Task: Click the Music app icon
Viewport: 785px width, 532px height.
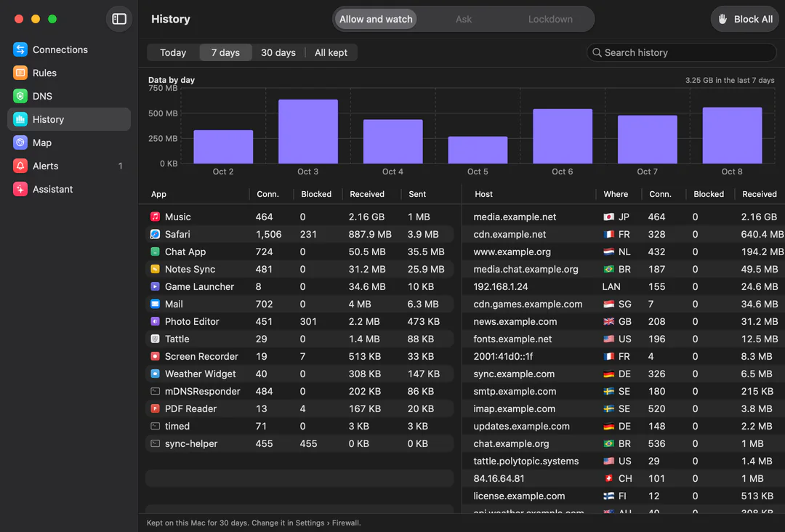Action: click(x=156, y=217)
